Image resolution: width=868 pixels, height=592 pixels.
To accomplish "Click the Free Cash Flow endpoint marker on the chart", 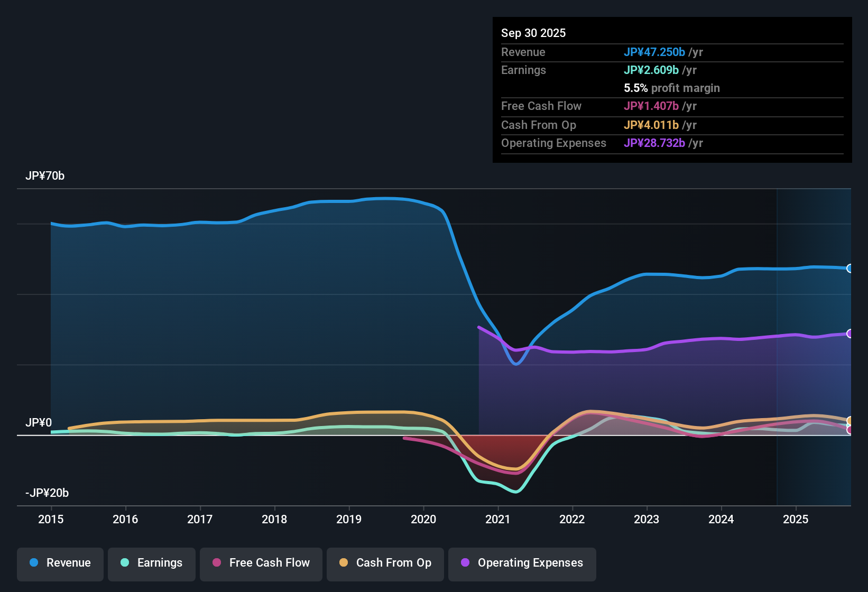I will tap(849, 430).
